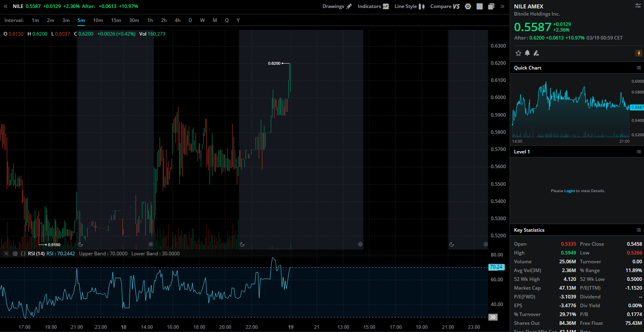Click the 70.24 RSI value tag
The height and width of the screenshot is (332, 644).
pyautogui.click(x=496, y=267)
